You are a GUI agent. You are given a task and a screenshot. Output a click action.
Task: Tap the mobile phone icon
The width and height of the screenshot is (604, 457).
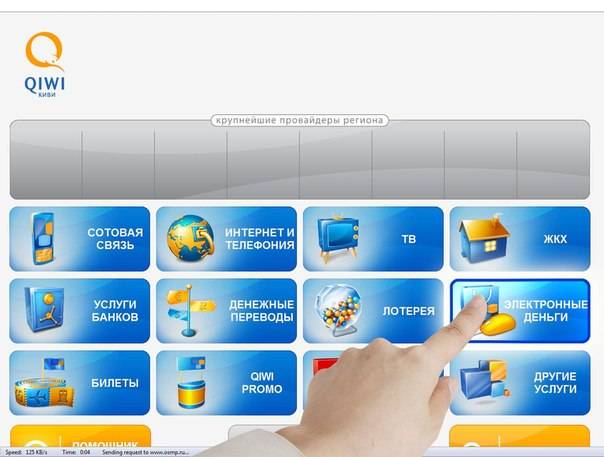[43, 239]
